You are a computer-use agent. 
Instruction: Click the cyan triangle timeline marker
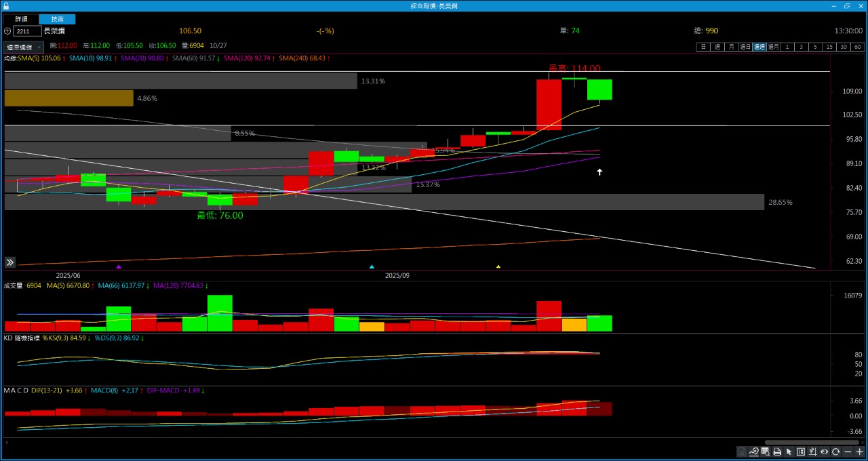coord(371,266)
